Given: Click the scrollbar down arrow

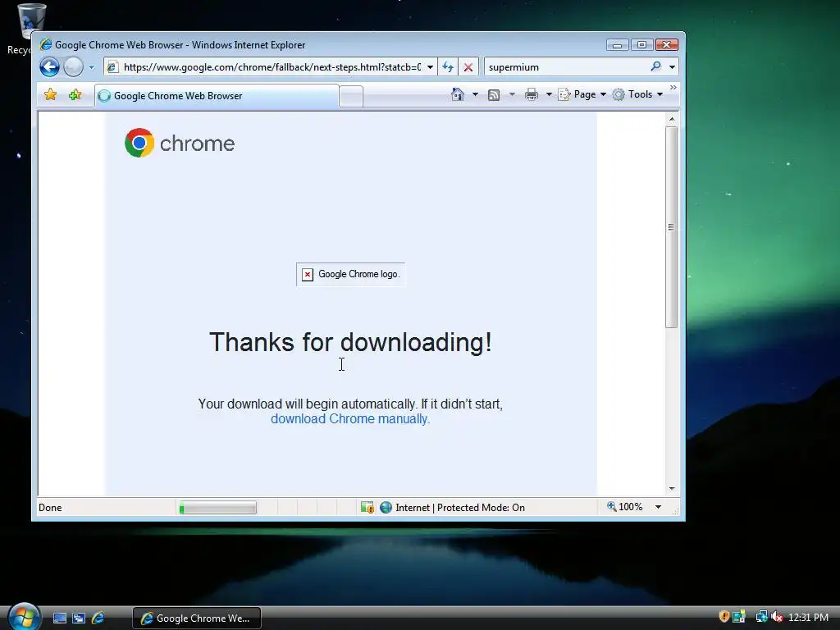Looking at the screenshot, I should coord(671,489).
